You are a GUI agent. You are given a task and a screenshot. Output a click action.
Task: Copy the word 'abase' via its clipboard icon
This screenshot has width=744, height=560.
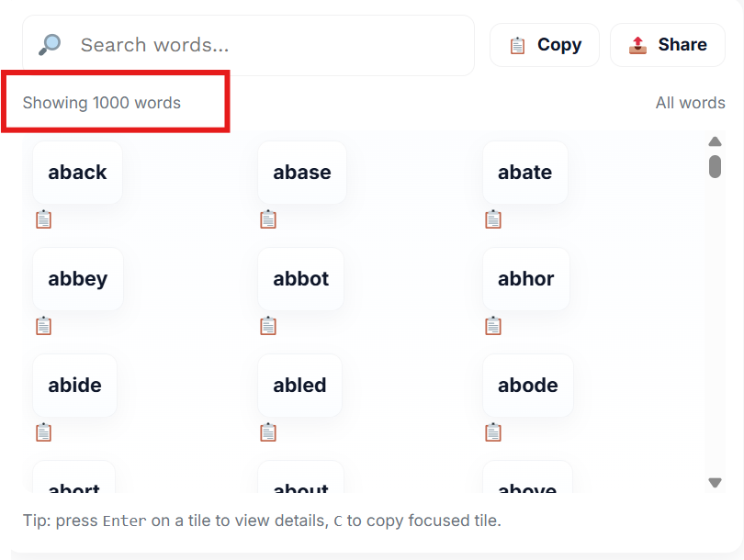click(268, 219)
